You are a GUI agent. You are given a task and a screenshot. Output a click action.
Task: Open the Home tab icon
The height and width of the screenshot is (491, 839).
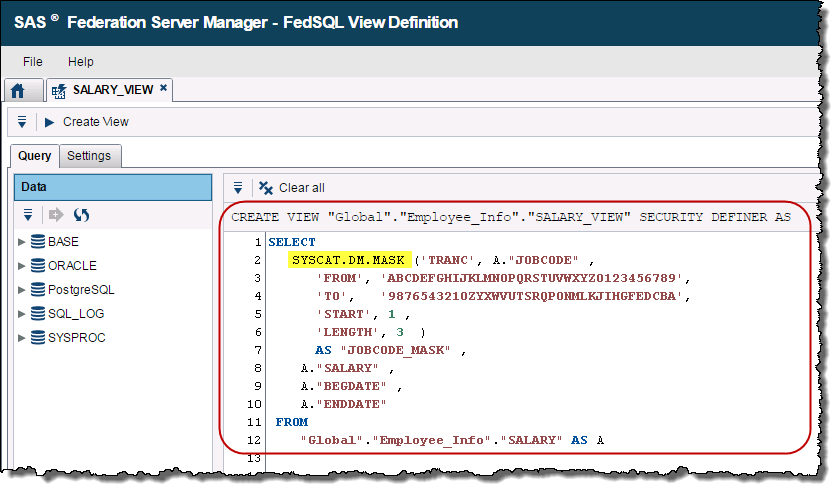pos(18,91)
